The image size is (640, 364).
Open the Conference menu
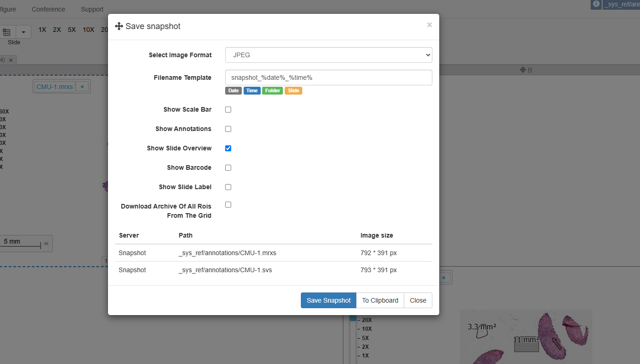48,9
